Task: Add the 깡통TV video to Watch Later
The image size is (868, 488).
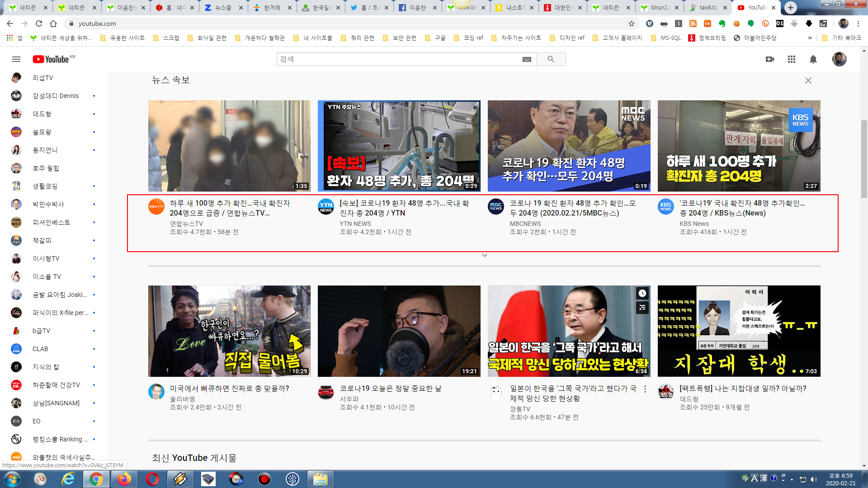Action: tap(642, 293)
